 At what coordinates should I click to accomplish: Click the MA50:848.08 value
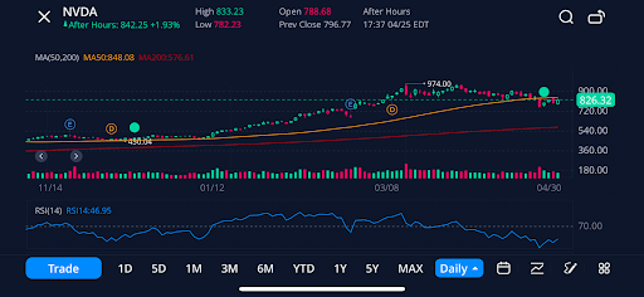pyautogui.click(x=109, y=58)
